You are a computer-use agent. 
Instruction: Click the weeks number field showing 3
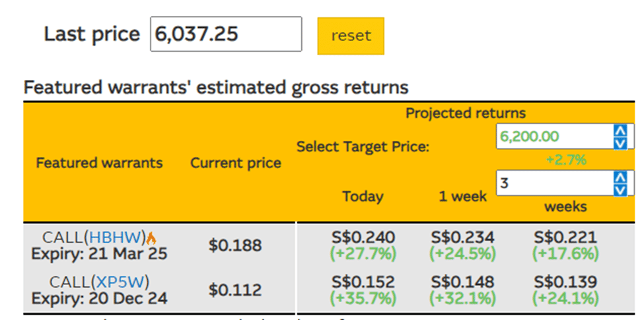click(x=554, y=183)
